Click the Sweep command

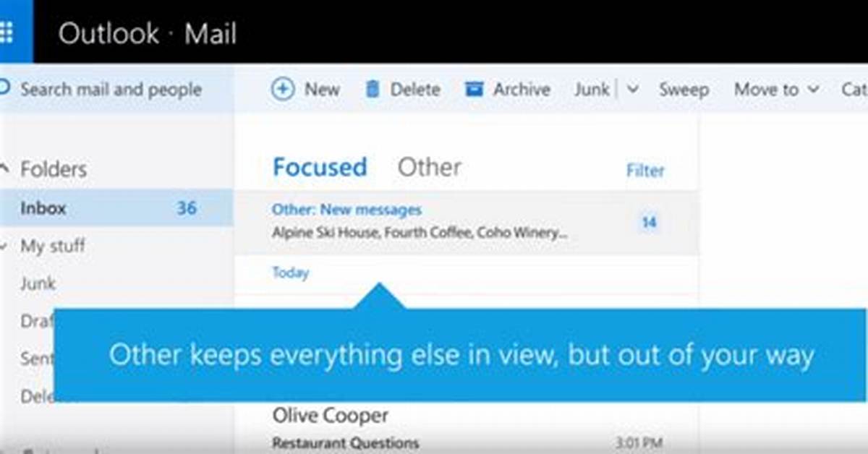(x=684, y=90)
